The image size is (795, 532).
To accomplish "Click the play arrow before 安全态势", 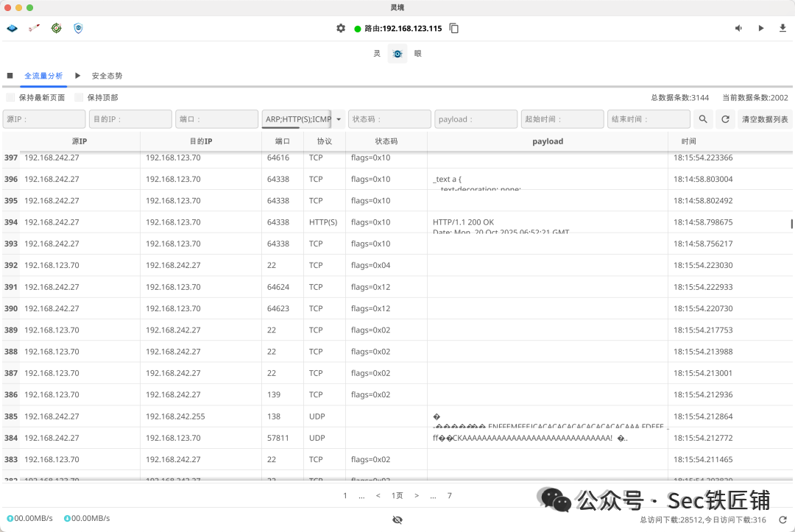I will tap(77, 76).
